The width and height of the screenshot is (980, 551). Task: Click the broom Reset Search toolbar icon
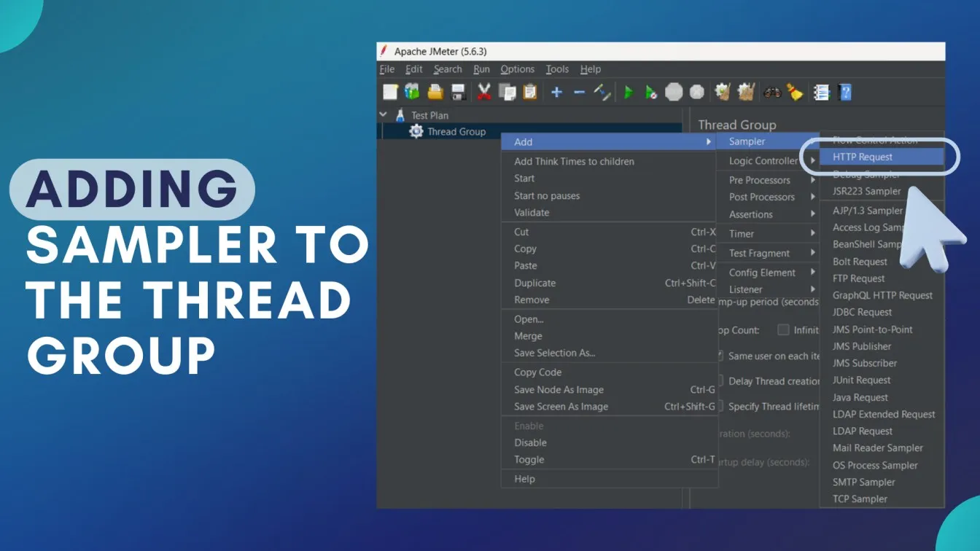click(x=795, y=92)
